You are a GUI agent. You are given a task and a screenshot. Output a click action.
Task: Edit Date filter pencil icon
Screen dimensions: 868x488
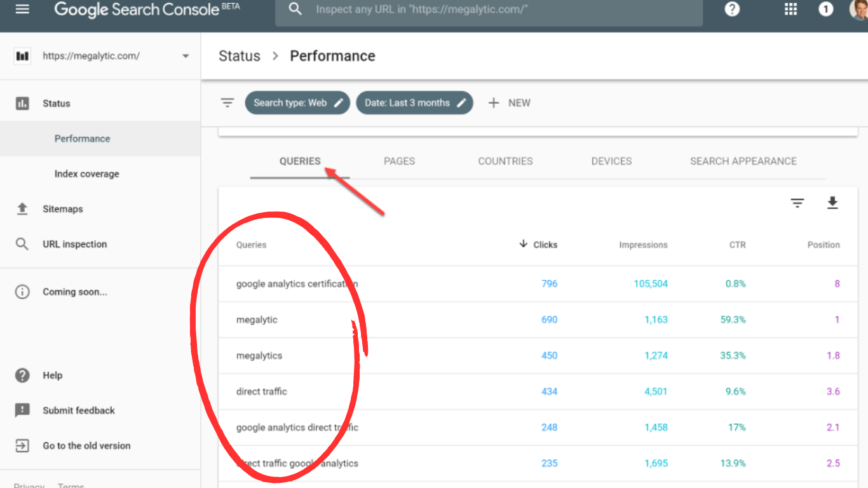click(x=462, y=103)
